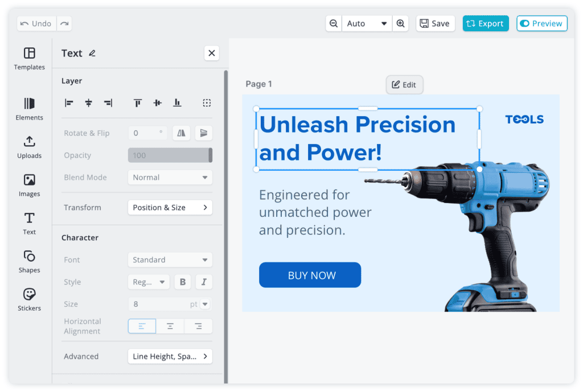Open the Images panel tab
Viewport: 583px width, 392px height.
(x=29, y=184)
